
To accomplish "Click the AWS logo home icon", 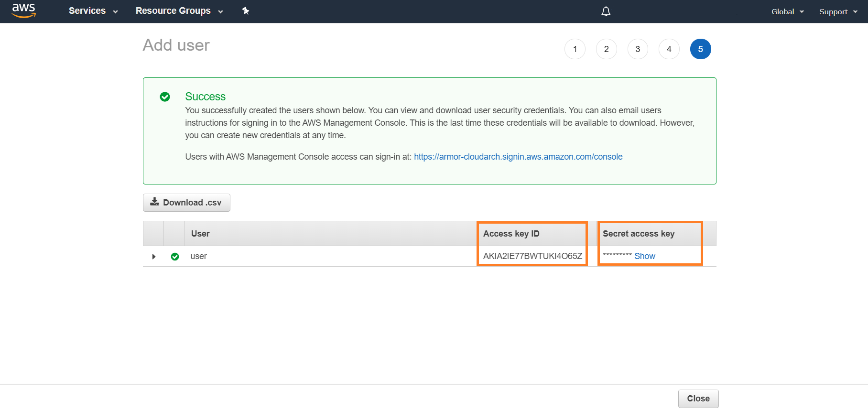I will click(x=23, y=11).
